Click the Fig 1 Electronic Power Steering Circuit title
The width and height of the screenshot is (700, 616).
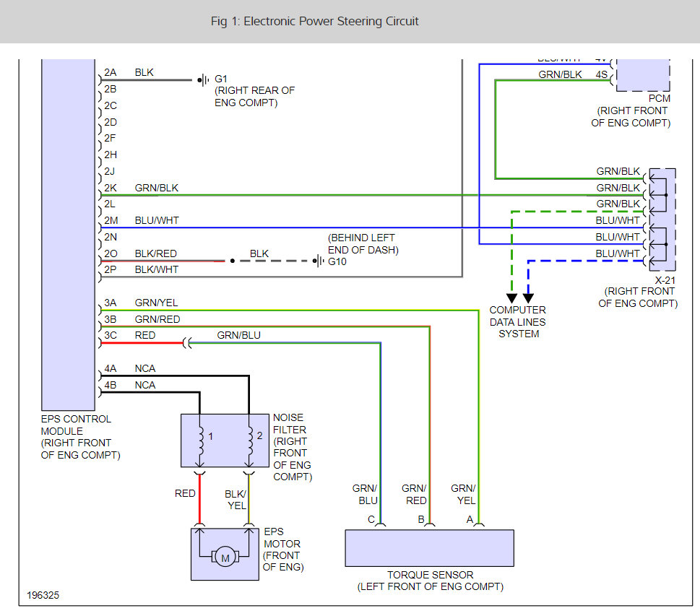[x=314, y=22]
